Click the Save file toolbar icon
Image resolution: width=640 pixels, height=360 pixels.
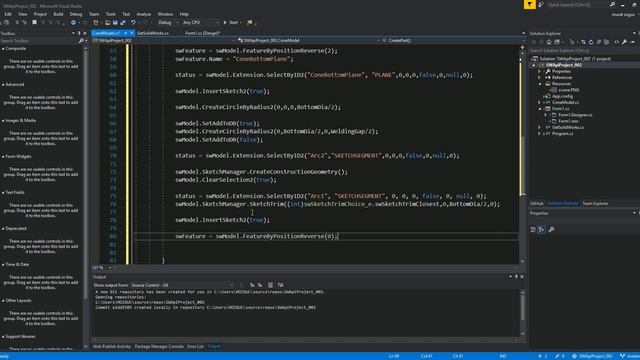[115, 22]
